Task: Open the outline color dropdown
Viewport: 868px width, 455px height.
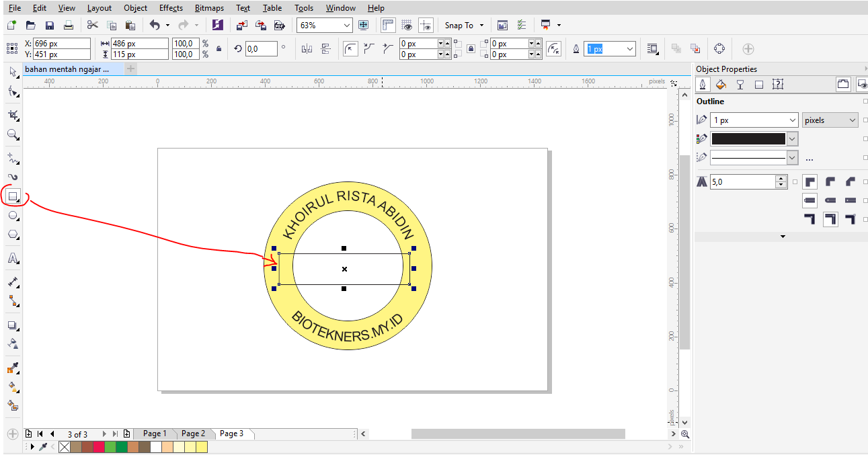Action: pyautogui.click(x=792, y=138)
